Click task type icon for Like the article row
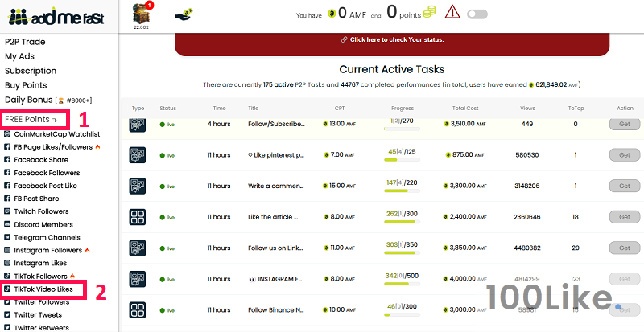This screenshot has width=644, height=332. pyautogui.click(x=138, y=217)
